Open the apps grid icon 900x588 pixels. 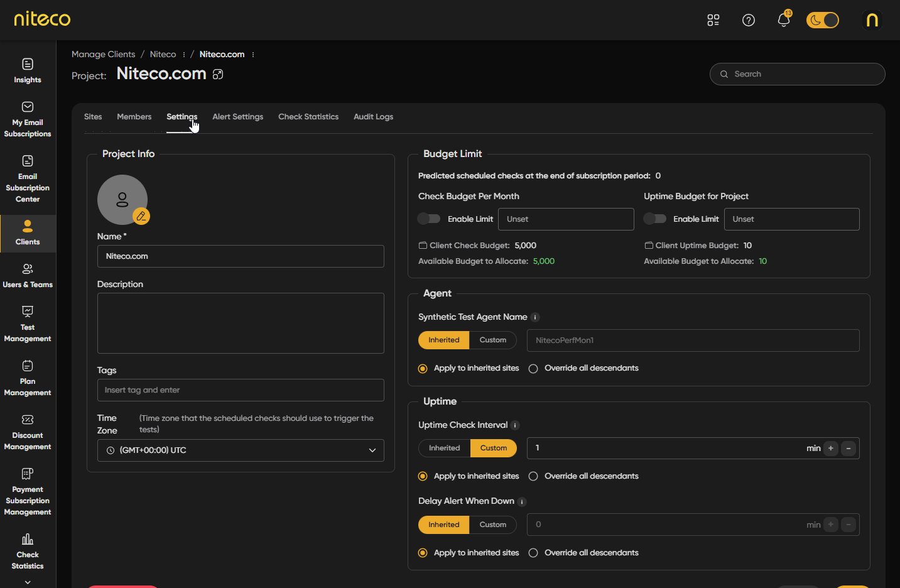(x=713, y=20)
